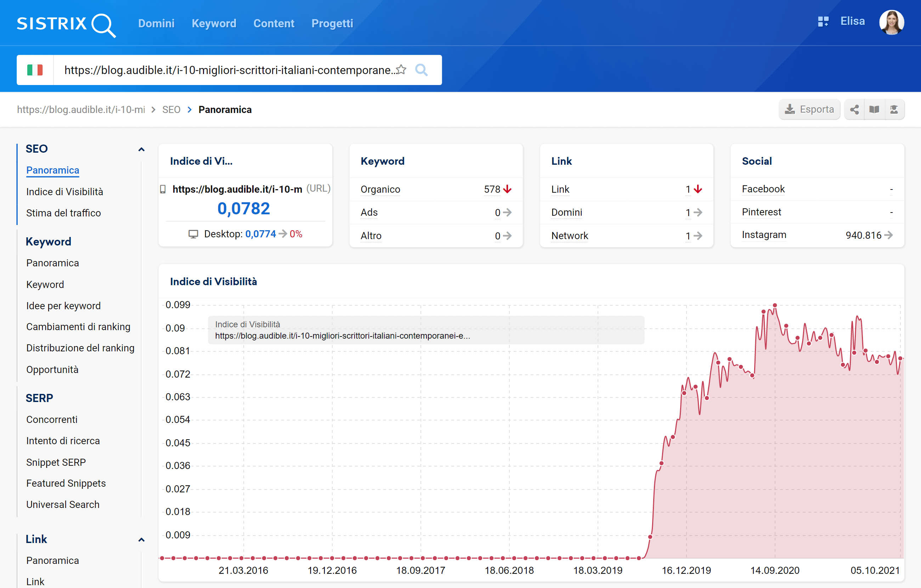The image size is (921, 588).
Task: Click the SERP sidebar section heading
Action: 39,398
